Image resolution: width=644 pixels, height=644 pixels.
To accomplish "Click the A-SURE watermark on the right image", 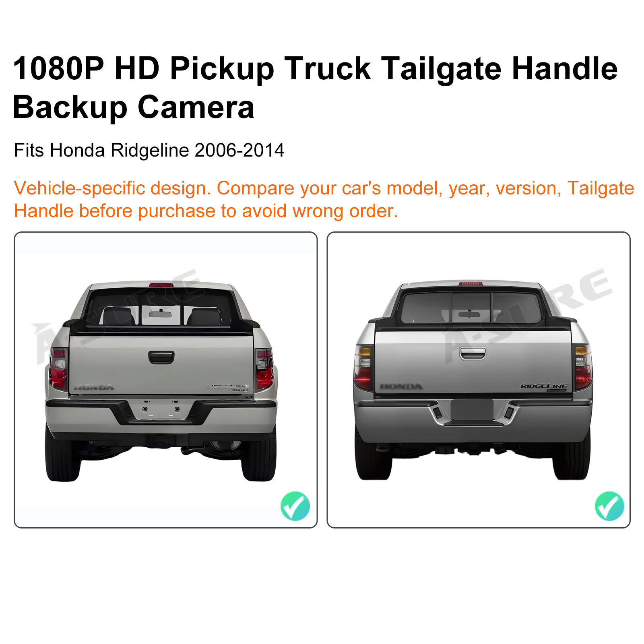I will pos(527,315).
